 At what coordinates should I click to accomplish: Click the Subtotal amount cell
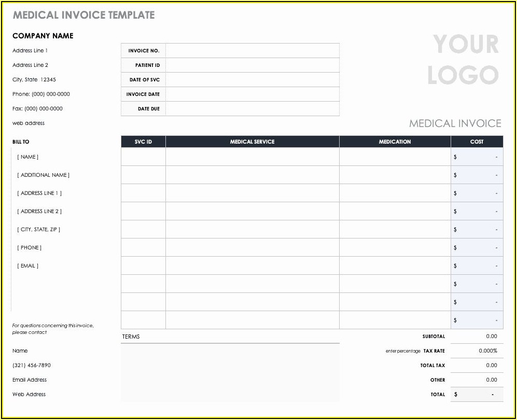pos(477,337)
